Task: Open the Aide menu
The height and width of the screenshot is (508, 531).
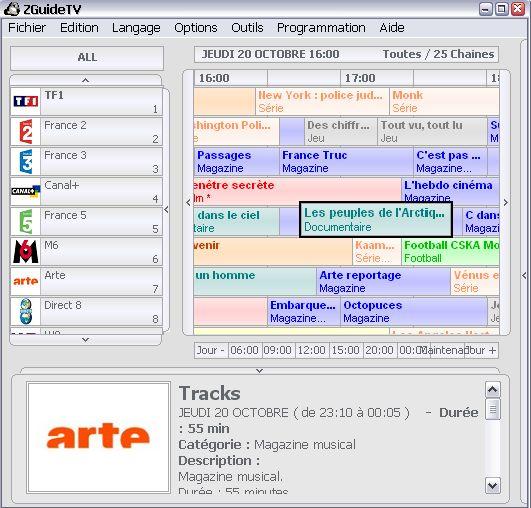Action: point(392,27)
